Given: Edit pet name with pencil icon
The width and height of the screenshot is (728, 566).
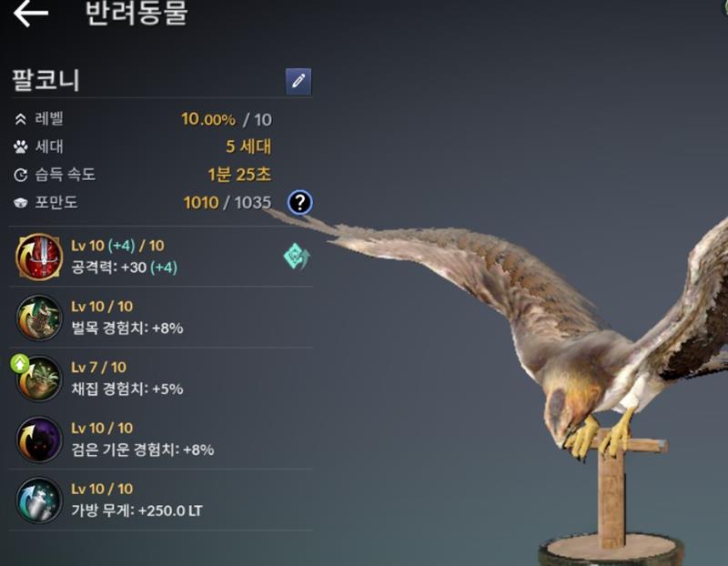Looking at the screenshot, I should [298, 81].
